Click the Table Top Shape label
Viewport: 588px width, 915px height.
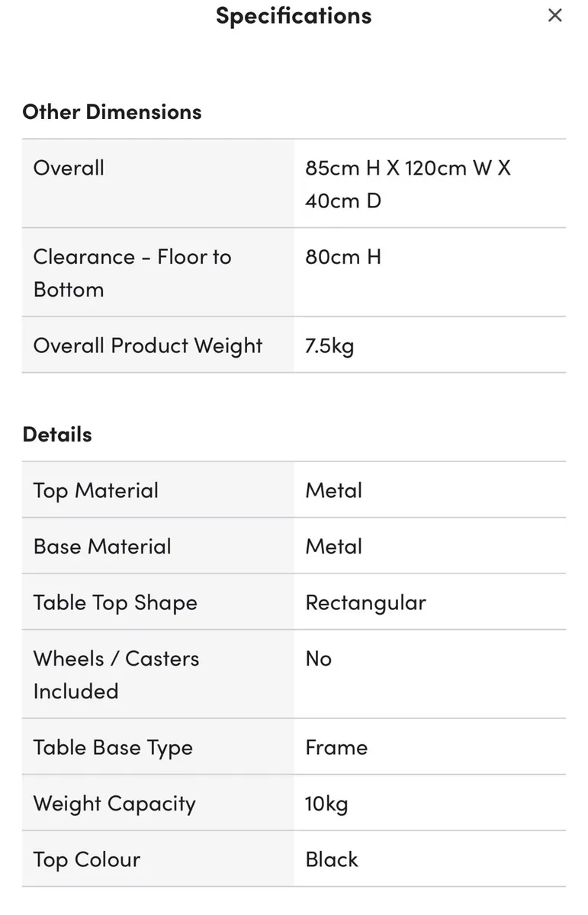[115, 602]
